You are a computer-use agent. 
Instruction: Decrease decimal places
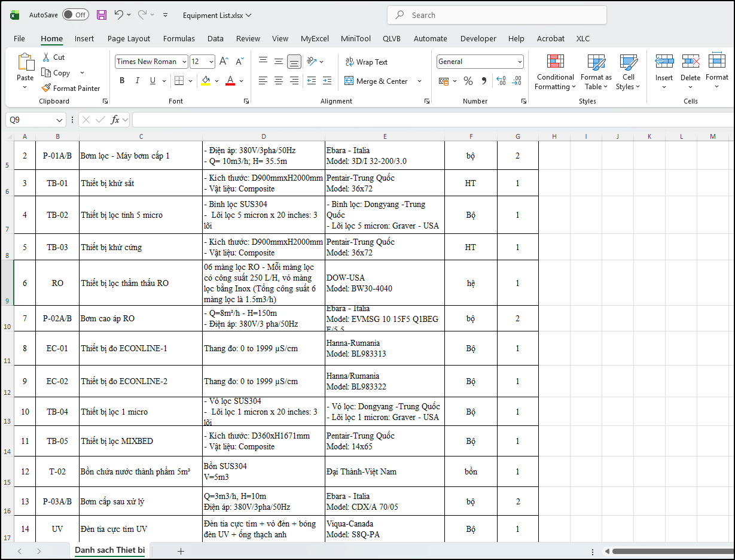tap(517, 81)
